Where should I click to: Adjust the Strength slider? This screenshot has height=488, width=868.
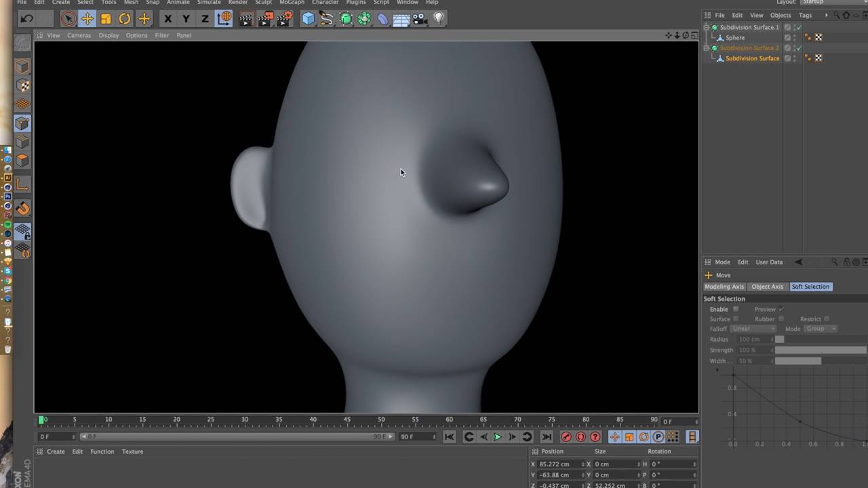pos(821,350)
